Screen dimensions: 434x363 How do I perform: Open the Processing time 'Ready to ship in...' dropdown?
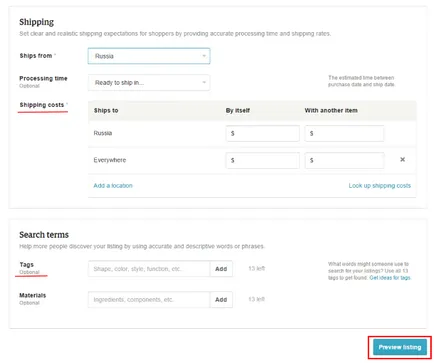pos(149,83)
